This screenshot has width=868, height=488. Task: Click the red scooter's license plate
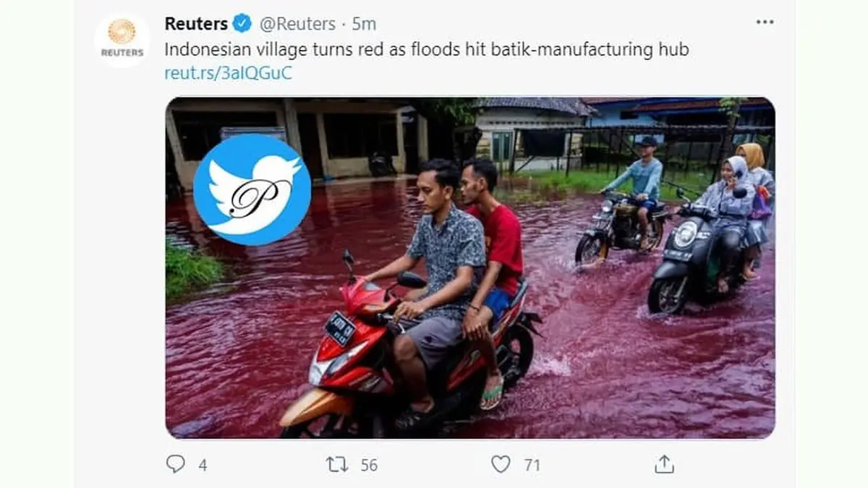click(340, 328)
